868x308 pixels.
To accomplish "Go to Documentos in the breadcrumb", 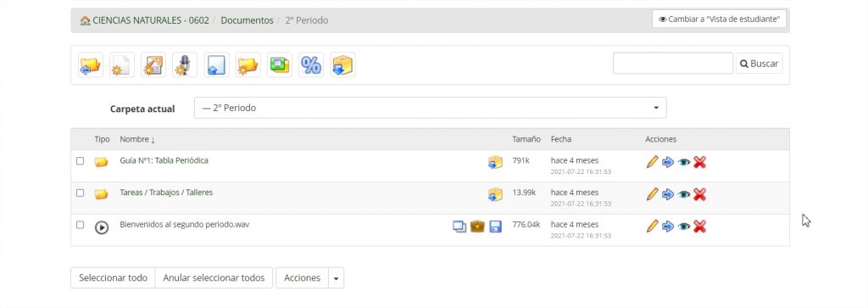I will pos(247,20).
